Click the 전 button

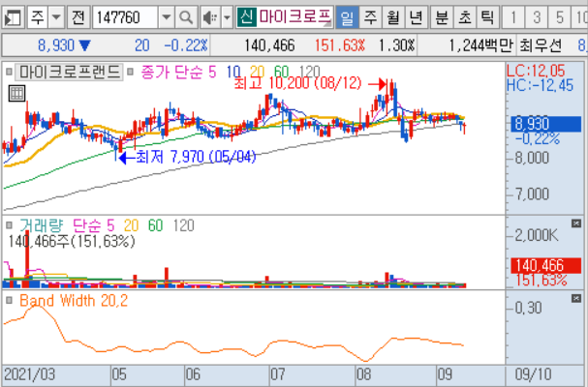tap(78, 17)
